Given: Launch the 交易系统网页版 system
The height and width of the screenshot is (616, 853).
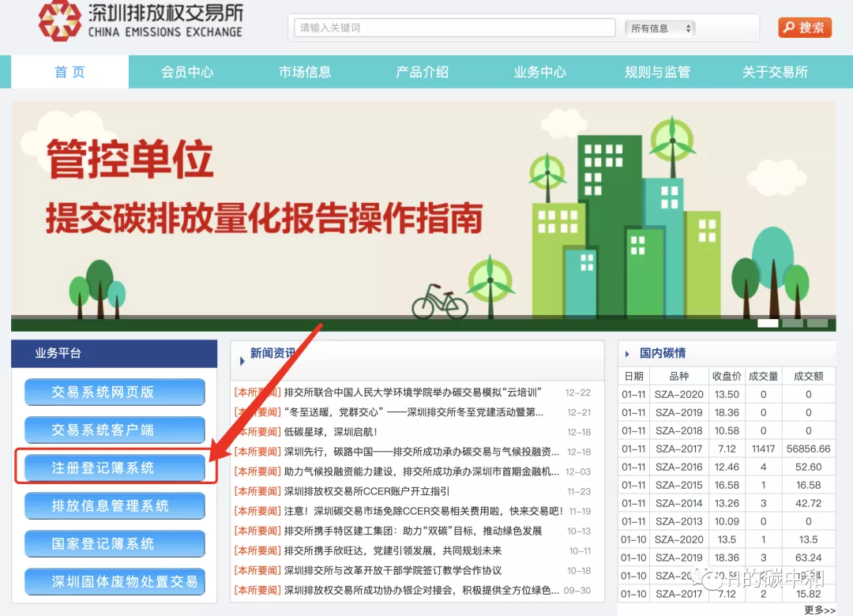Looking at the screenshot, I should [x=114, y=392].
